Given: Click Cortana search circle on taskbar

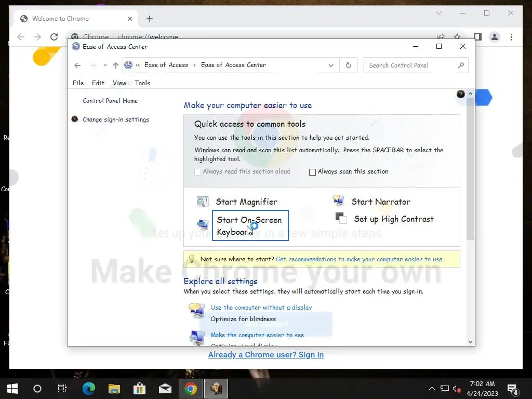Looking at the screenshot, I should [x=37, y=389].
